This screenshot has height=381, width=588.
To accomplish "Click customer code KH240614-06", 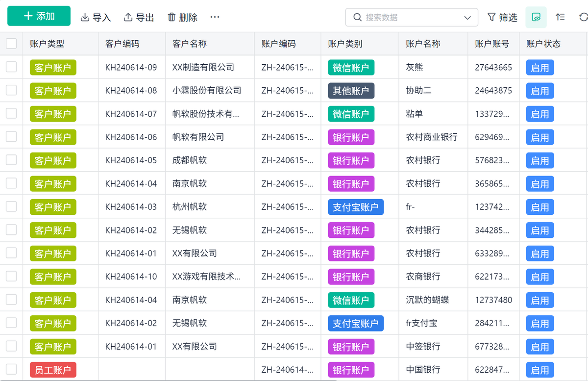I will click(x=131, y=137).
